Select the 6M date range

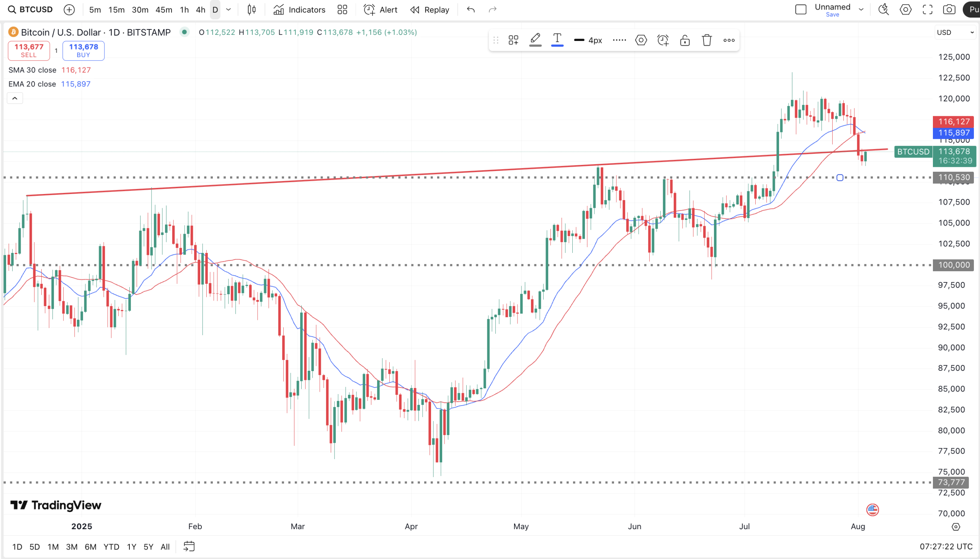click(90, 546)
